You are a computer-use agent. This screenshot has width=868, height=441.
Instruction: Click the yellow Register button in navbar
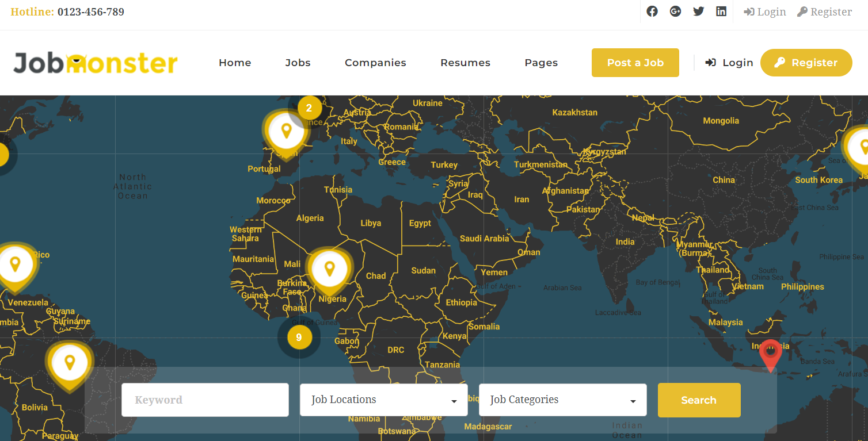806,63
